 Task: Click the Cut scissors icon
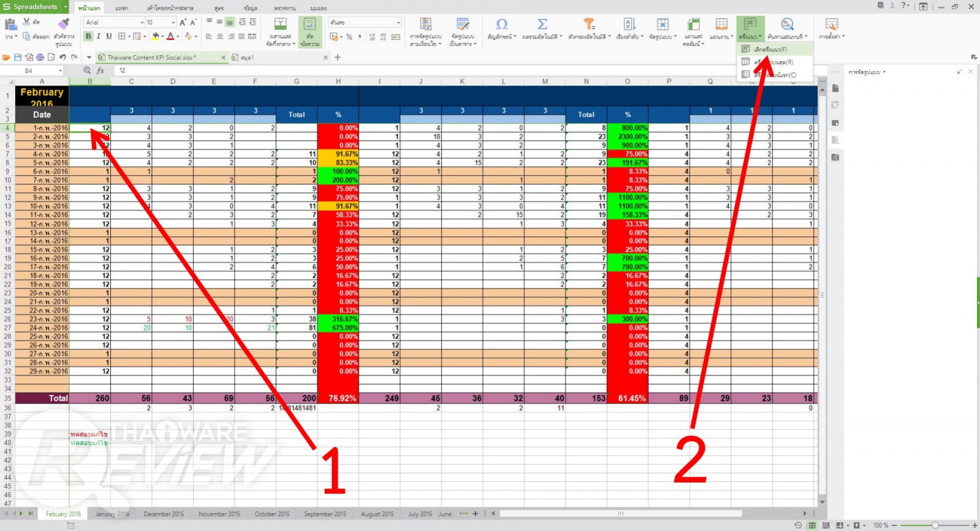[x=27, y=22]
